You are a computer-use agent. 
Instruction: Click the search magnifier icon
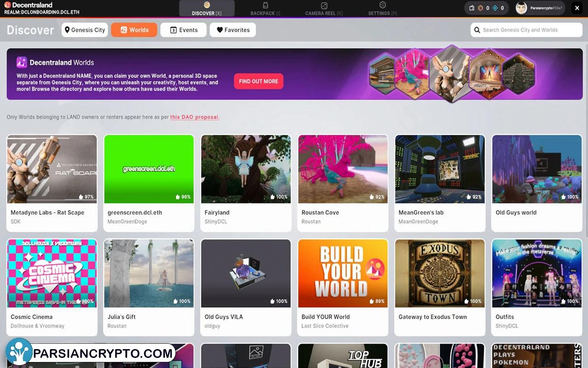click(477, 30)
